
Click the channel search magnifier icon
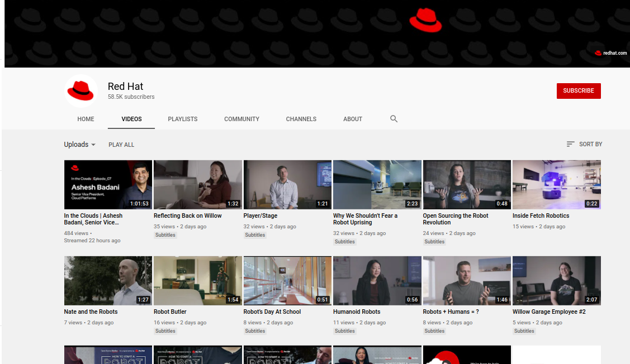(x=394, y=119)
